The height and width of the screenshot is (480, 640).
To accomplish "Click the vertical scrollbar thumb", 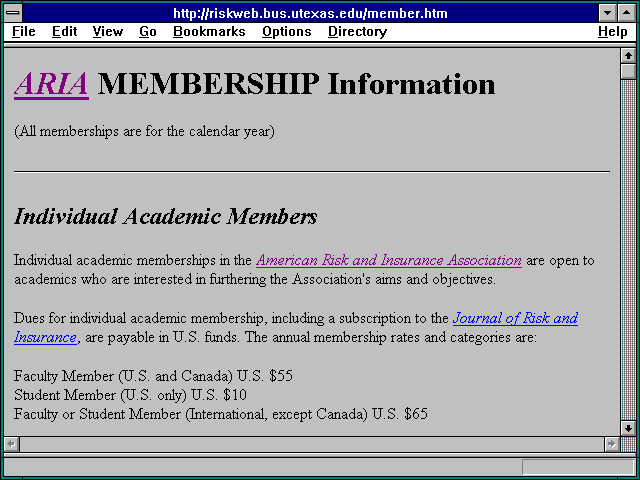I will (x=628, y=71).
